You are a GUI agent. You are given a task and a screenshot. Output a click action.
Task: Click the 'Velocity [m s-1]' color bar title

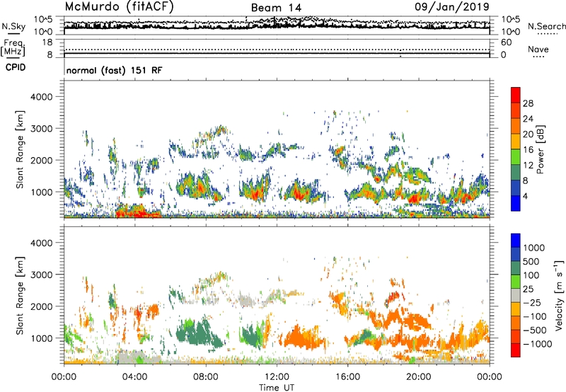(559, 295)
